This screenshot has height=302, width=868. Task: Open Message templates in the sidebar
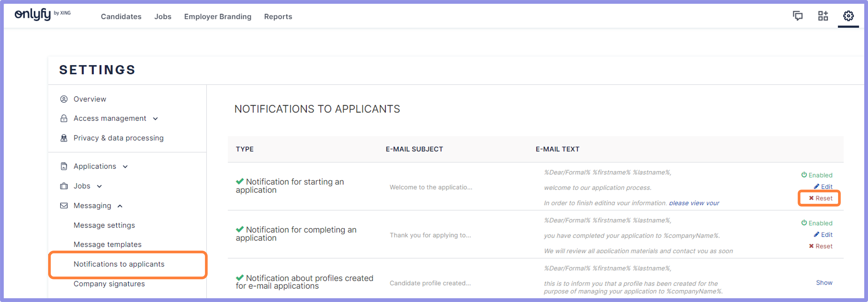(107, 244)
